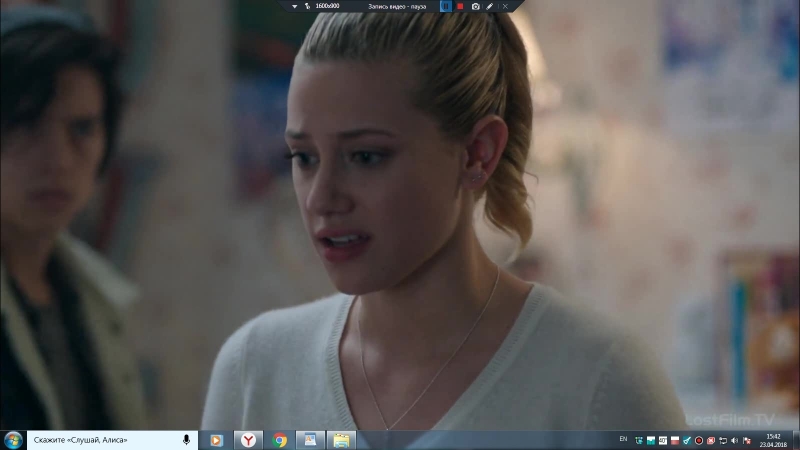Open the drawing pencil tool
Viewport: 800px width, 450px height.
(x=490, y=6)
